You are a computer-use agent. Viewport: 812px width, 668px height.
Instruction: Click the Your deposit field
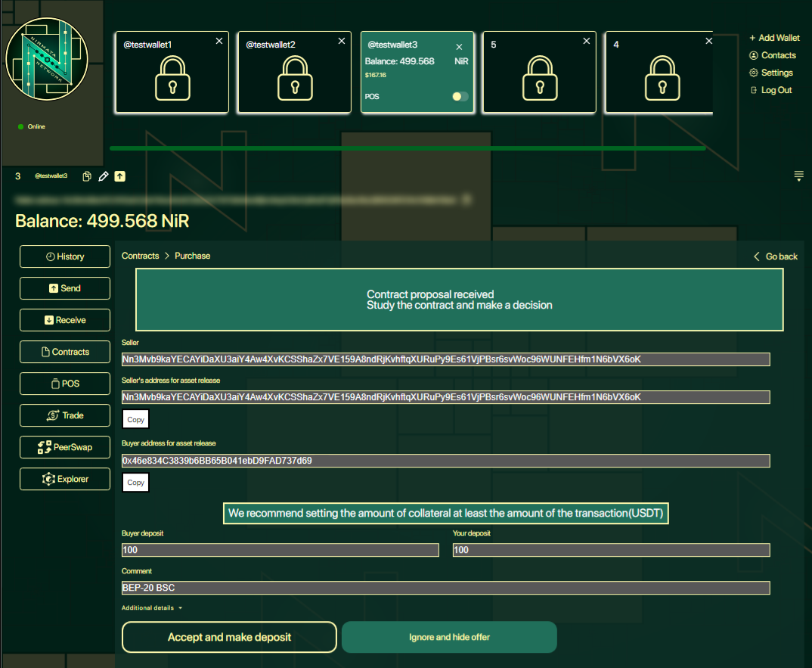coord(611,550)
